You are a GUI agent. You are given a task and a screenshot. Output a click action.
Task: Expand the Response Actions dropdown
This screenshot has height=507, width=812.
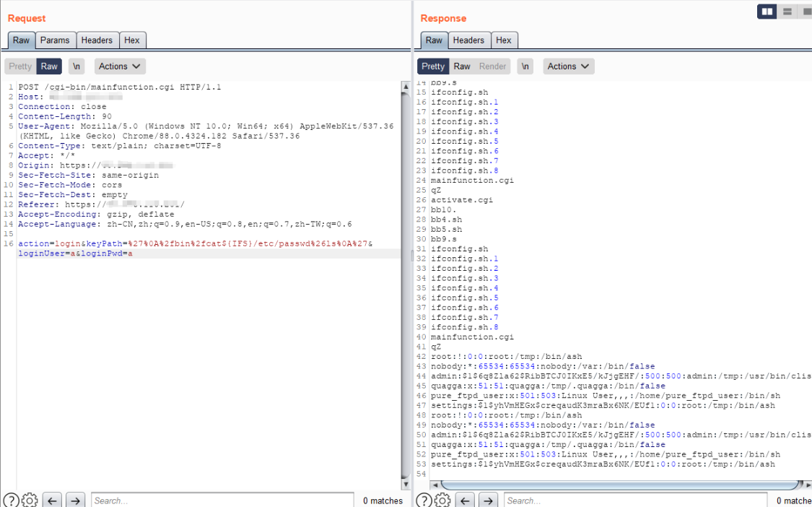569,66
